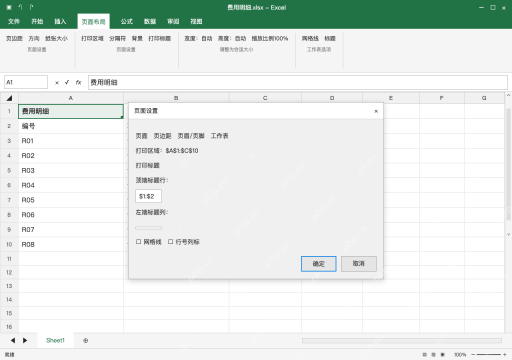Click the 确定 button

click(319, 264)
